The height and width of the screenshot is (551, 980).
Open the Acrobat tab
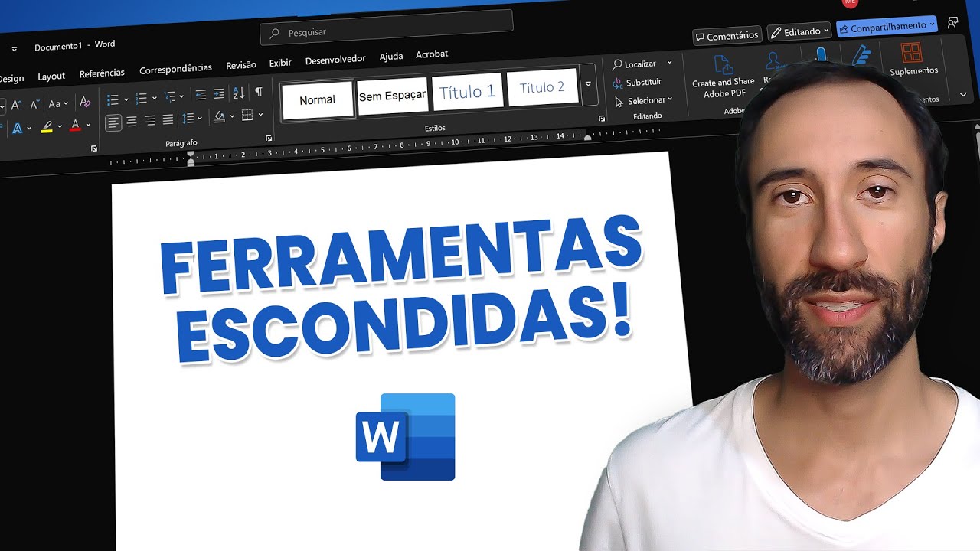[432, 54]
